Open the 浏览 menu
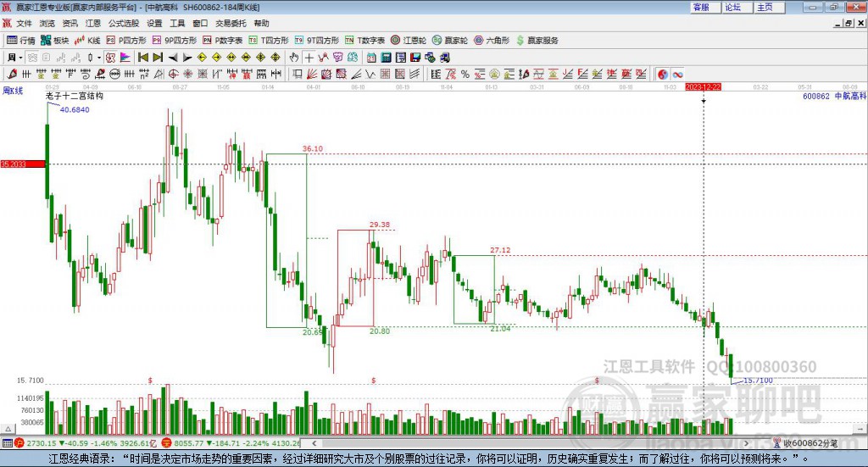This screenshot has height=467, width=868. 47,23
